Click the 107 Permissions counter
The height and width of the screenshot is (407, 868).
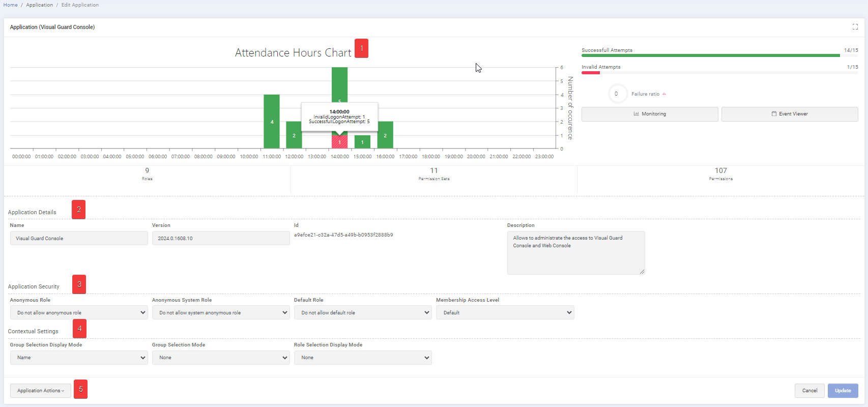(x=721, y=173)
